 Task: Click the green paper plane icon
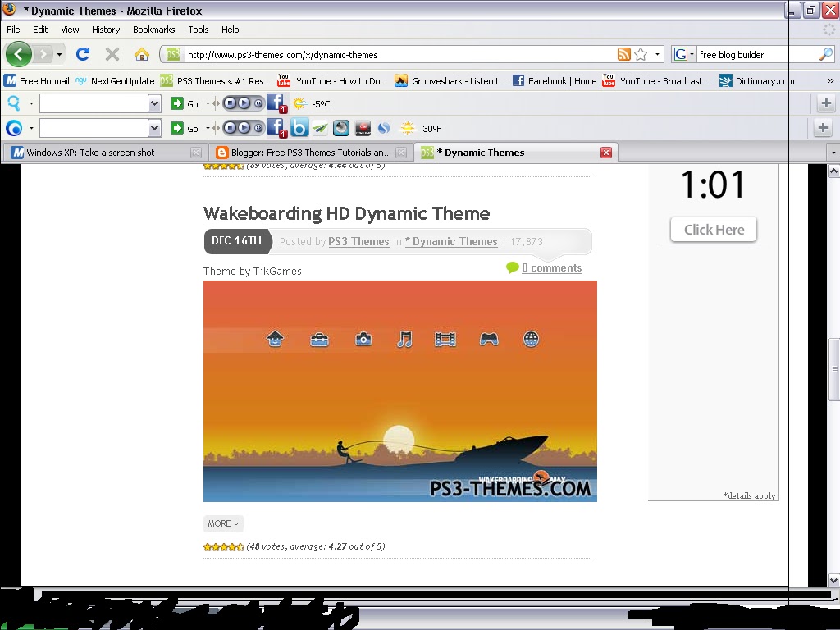320,128
